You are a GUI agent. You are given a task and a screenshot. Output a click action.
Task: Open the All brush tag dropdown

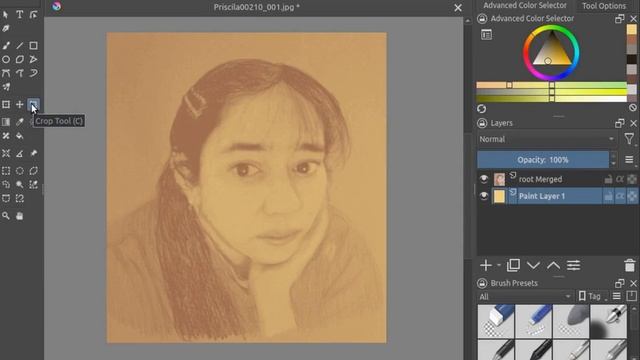coord(525,296)
